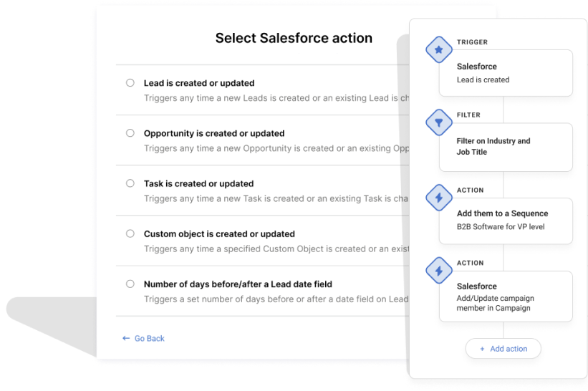
Task: Click the Go Back link
Action: coord(149,338)
